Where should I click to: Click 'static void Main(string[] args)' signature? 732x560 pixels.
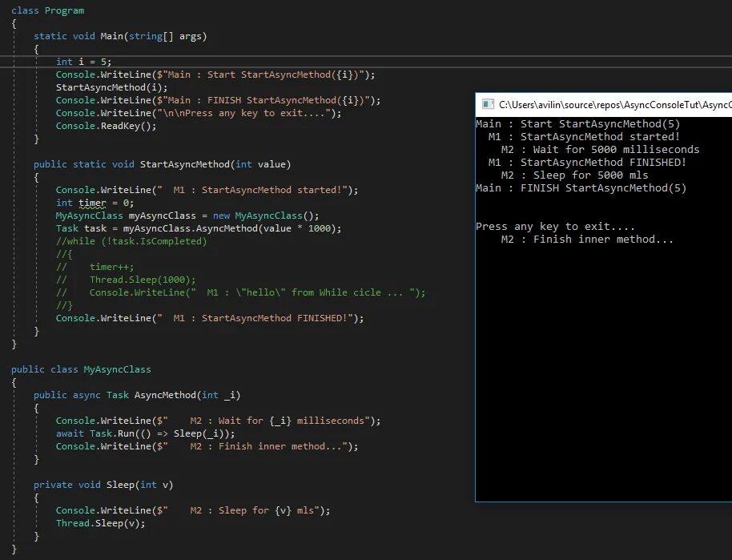click(120, 36)
